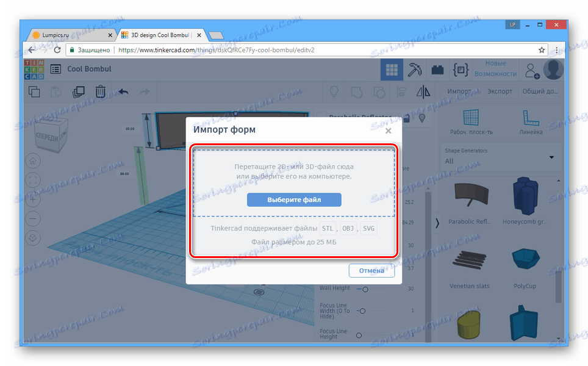The width and height of the screenshot is (588, 366).
Task: Click the Ungroup shapes icon
Action: coord(379,92)
